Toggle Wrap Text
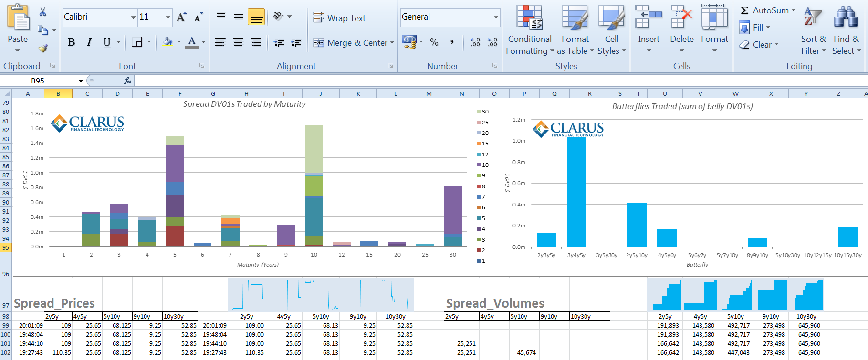 339,18
